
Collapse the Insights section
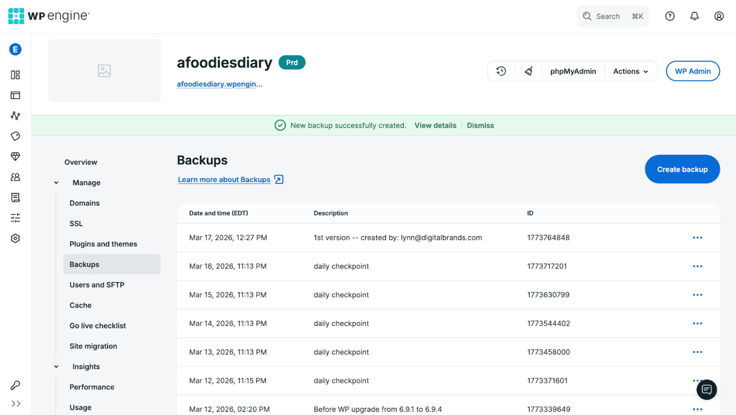(56, 367)
